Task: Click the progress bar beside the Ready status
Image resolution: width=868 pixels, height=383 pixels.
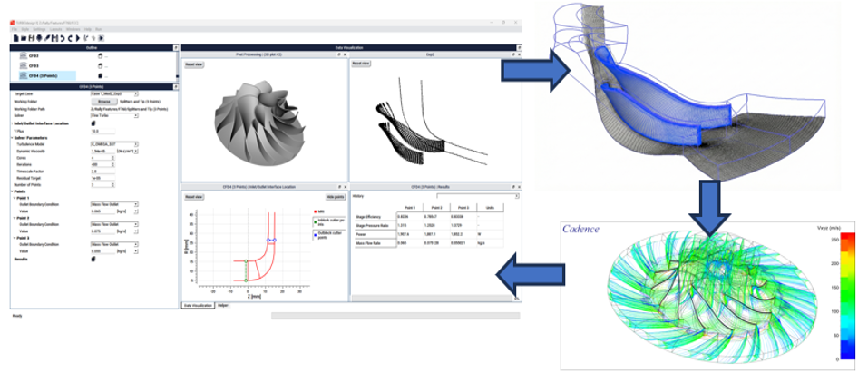Action: [395, 315]
